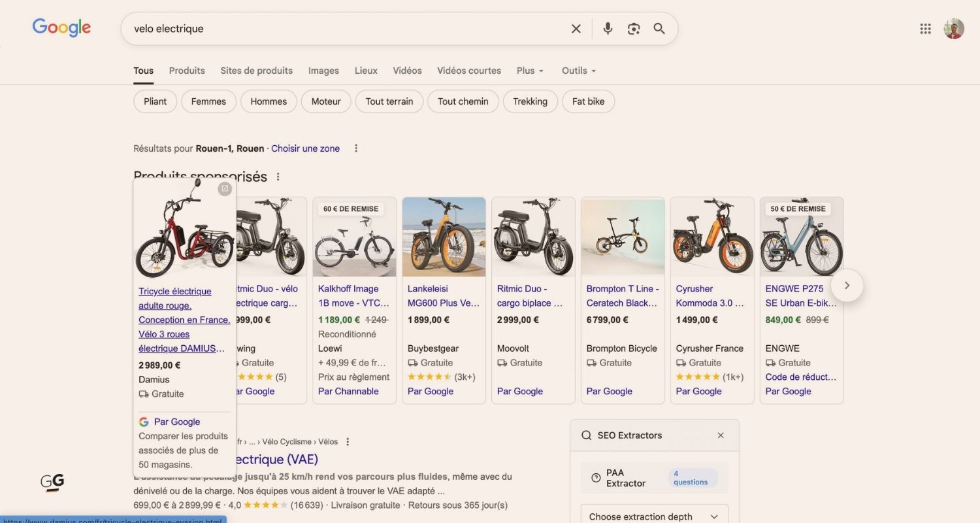Click the microphone icon for voice search

(x=607, y=28)
